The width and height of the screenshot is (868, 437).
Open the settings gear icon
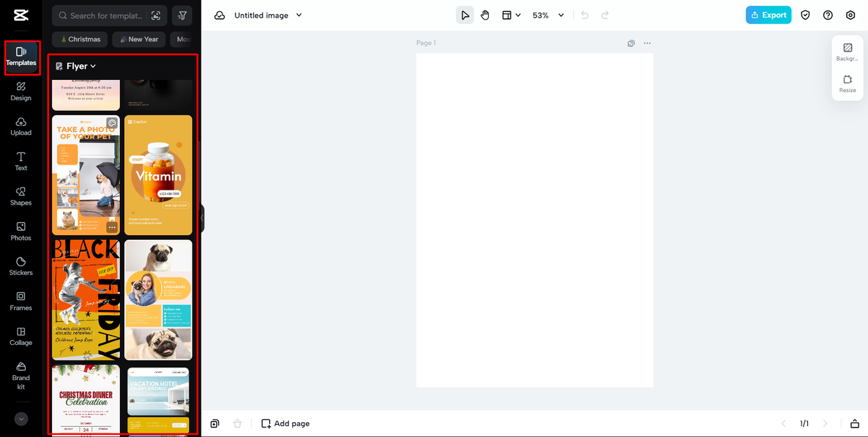tap(850, 15)
